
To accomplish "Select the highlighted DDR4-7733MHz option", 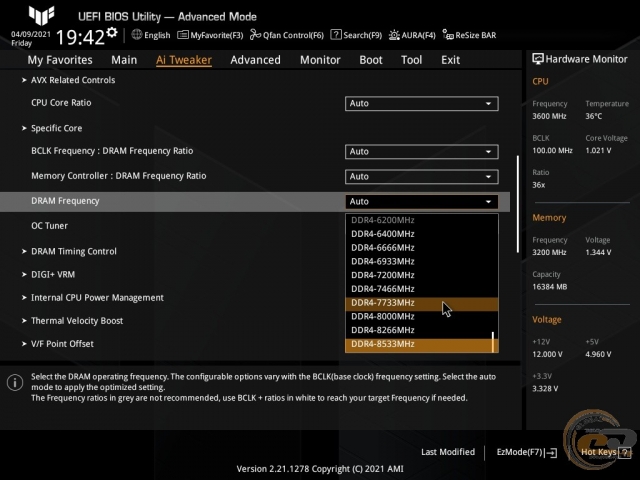I will pos(422,303).
